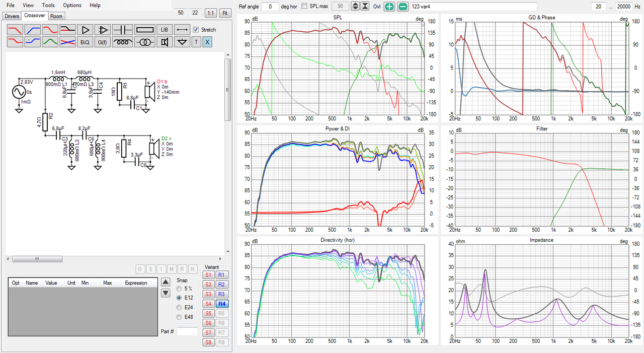The height and width of the screenshot is (353, 644).
Task: Click the overlay name field '123 var4'
Action: [473, 6]
